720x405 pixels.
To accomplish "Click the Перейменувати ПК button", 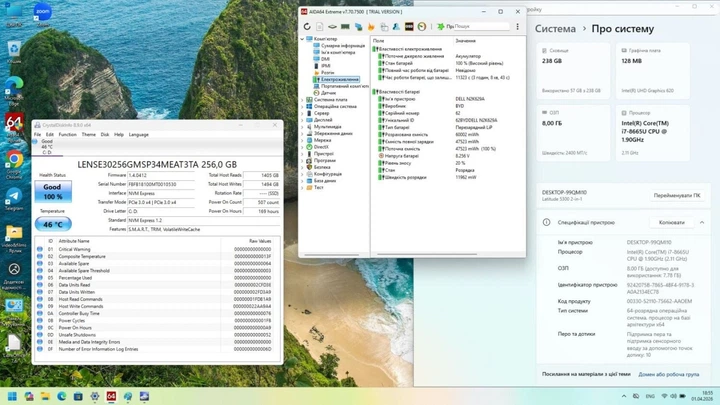I will point(677,196).
